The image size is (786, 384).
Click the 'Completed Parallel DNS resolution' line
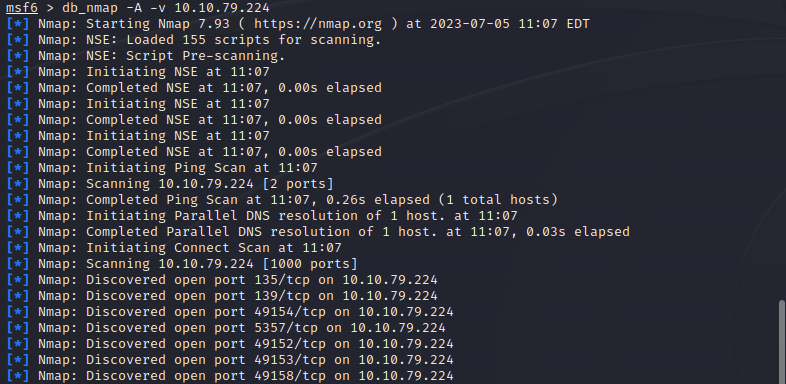[x=318, y=232]
